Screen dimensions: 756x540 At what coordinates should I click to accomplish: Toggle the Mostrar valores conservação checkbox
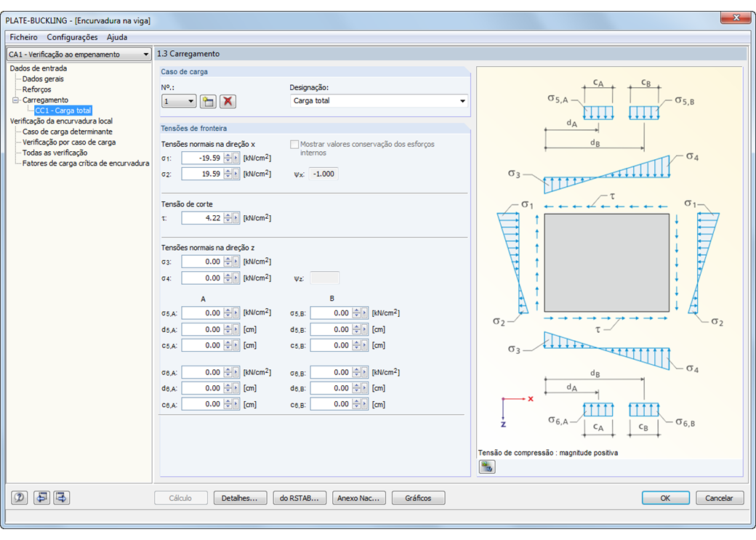pos(294,145)
